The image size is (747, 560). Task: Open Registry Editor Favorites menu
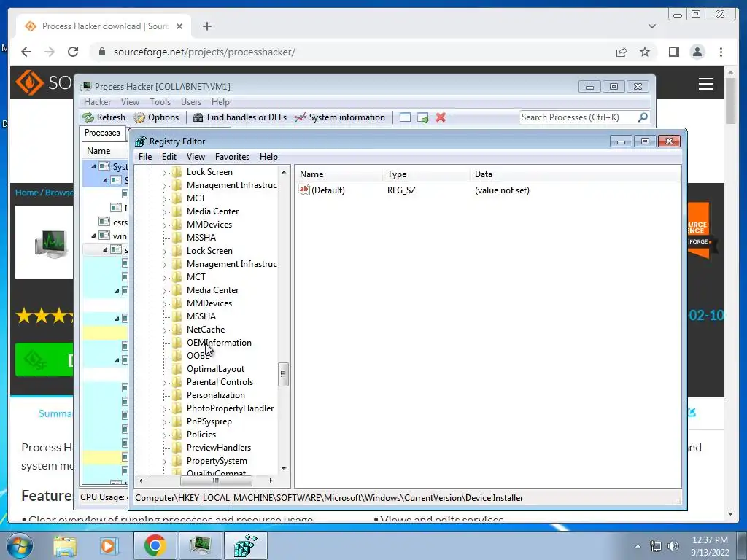tap(232, 157)
